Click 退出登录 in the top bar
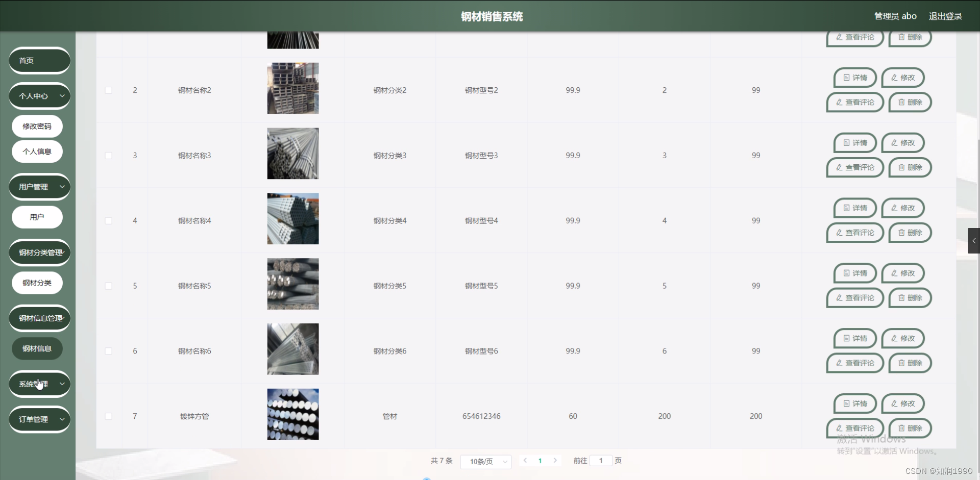This screenshot has height=480, width=980. click(x=945, y=16)
